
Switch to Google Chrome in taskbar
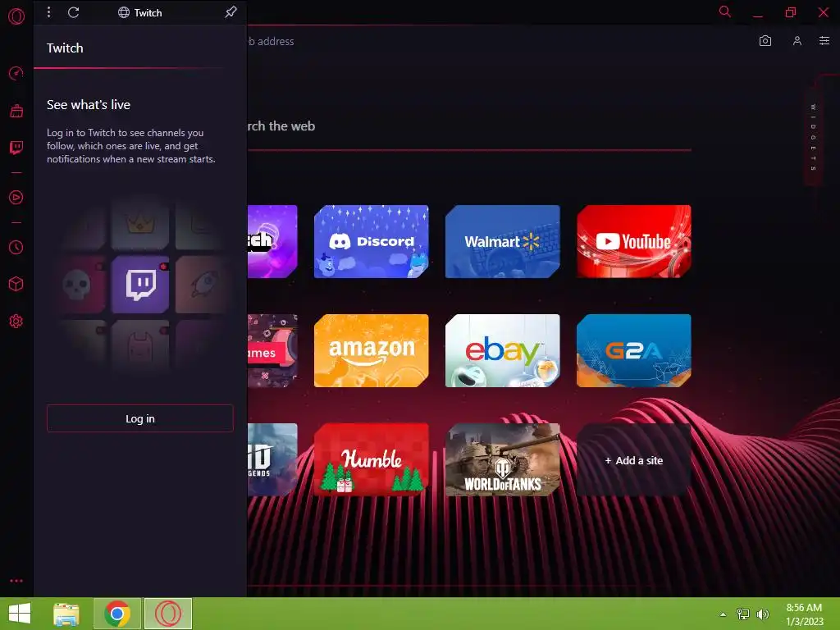pyautogui.click(x=117, y=614)
